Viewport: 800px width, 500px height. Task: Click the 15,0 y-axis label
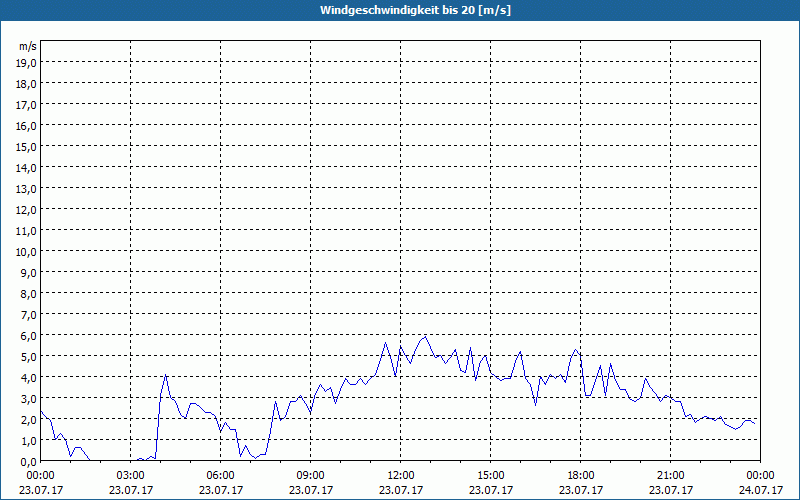(x=28, y=146)
